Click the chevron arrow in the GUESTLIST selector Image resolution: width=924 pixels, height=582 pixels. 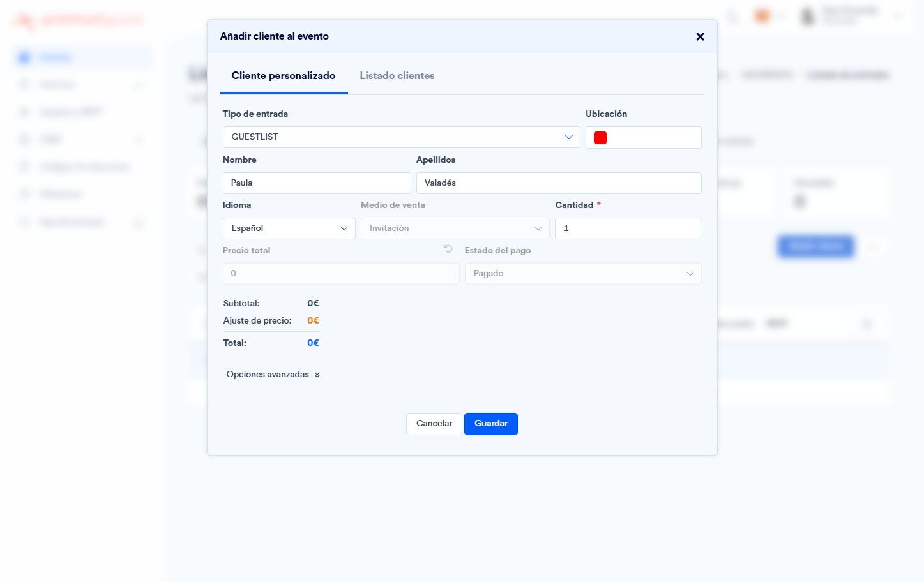pyautogui.click(x=568, y=137)
